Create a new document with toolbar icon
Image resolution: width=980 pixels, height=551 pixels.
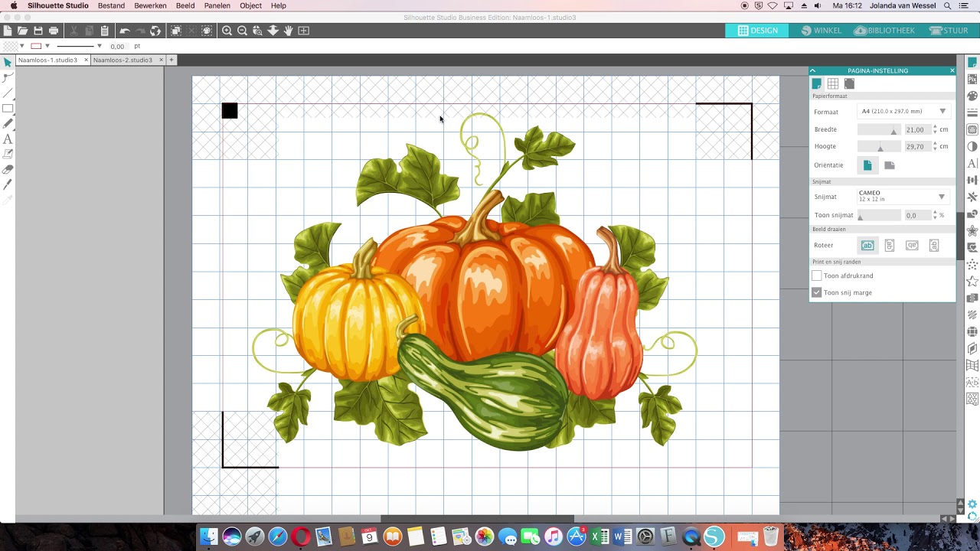pyautogui.click(x=8, y=31)
